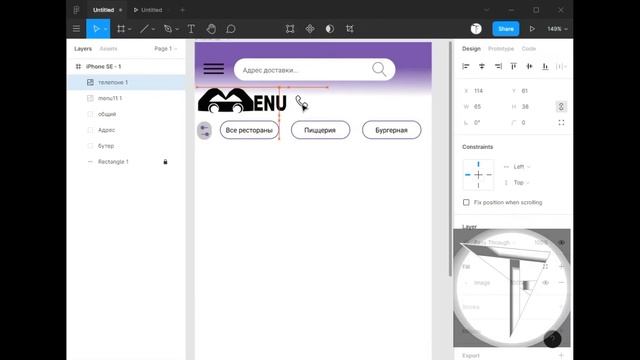Screen dimensions: 640x360
Task: Open Pen tool dropdown arrow
Action: [x=177, y=29]
